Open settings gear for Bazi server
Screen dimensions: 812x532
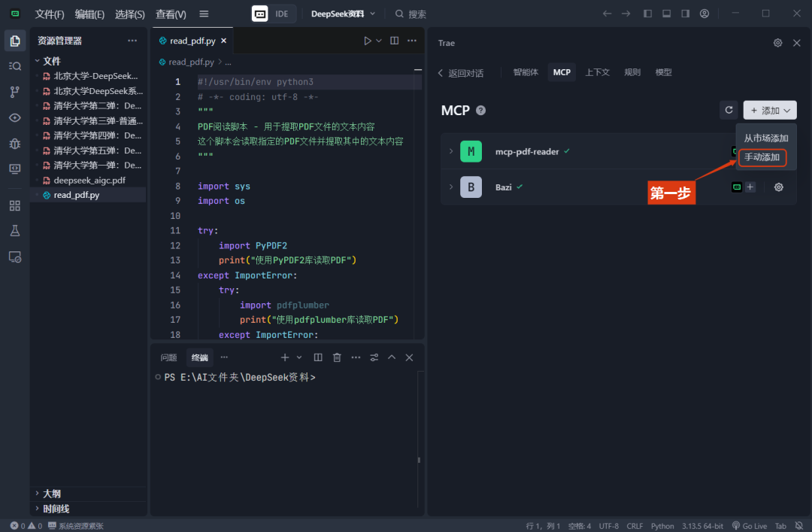click(x=779, y=187)
